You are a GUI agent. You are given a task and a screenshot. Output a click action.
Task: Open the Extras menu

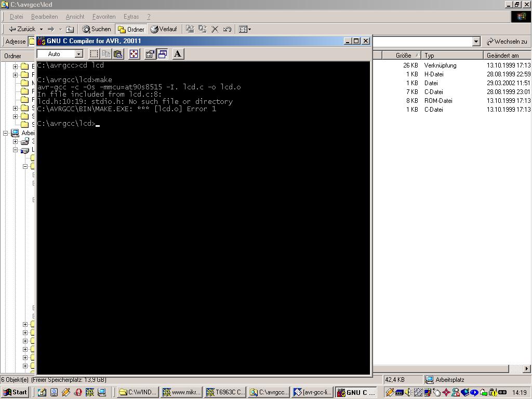pyautogui.click(x=131, y=17)
